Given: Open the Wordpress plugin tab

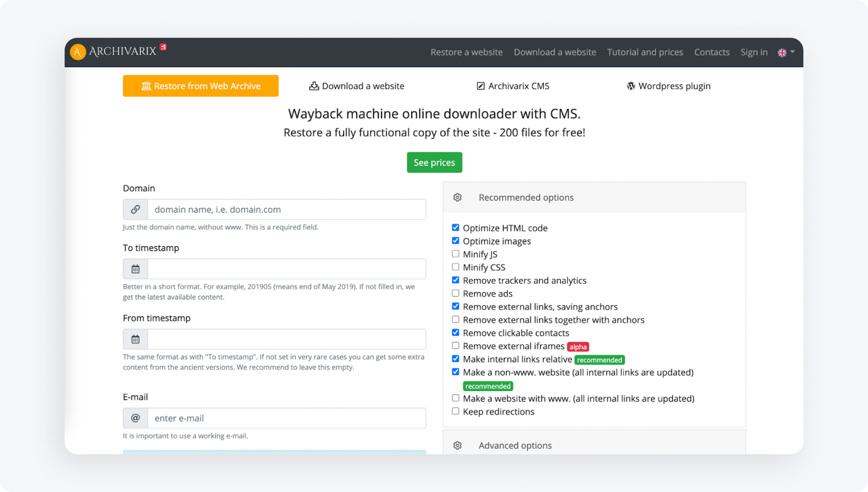Looking at the screenshot, I should (x=668, y=86).
